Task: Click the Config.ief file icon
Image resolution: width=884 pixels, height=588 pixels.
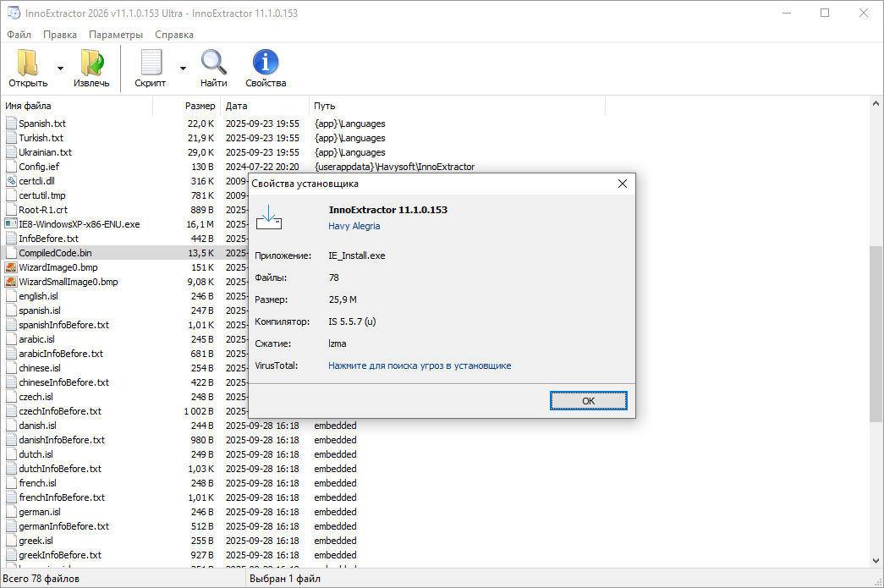Action: pyautogui.click(x=11, y=167)
